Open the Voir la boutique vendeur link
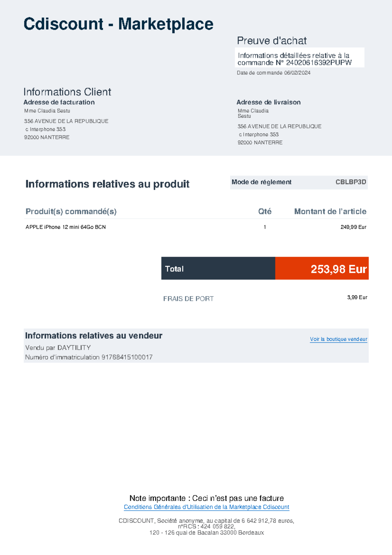 (338, 339)
